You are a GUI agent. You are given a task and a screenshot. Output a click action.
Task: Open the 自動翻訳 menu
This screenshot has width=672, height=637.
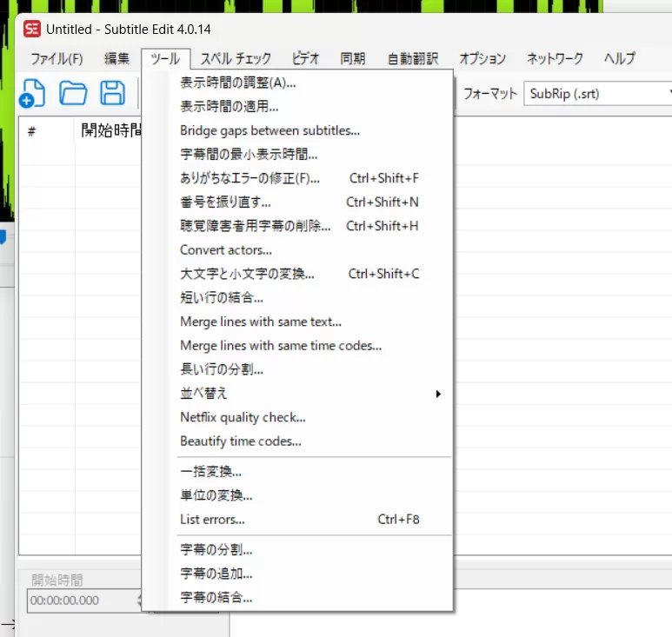tap(412, 59)
